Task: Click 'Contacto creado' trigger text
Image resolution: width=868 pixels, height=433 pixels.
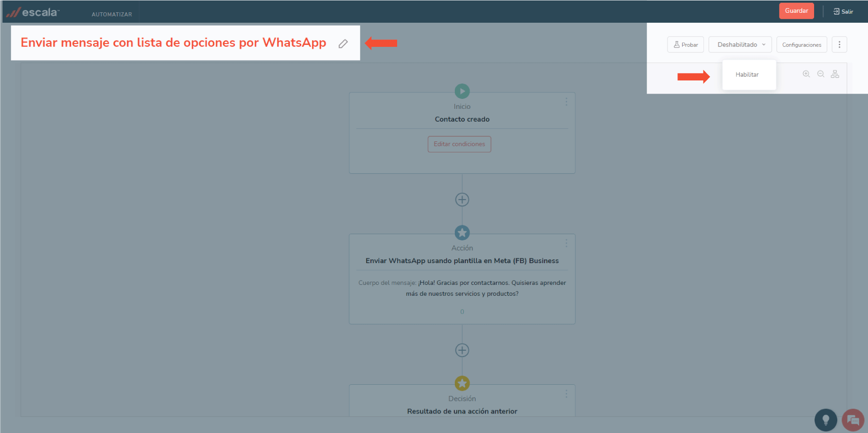Action: tap(462, 119)
